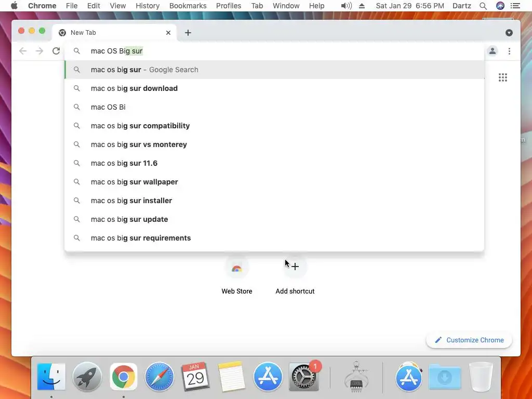Click Customize Chrome button
This screenshot has width=532, height=399.
(x=469, y=340)
